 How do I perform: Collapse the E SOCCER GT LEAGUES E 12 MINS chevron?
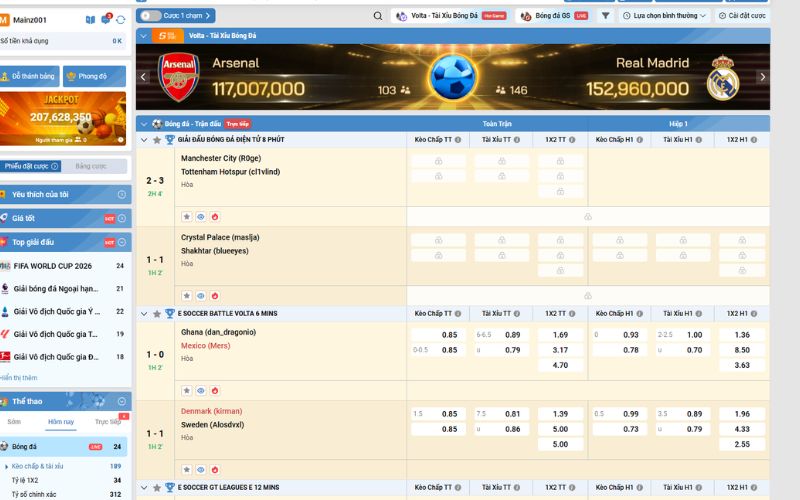[144, 488]
